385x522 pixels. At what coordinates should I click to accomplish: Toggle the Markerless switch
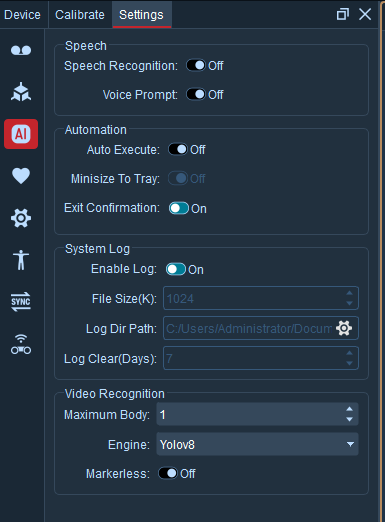(x=168, y=473)
